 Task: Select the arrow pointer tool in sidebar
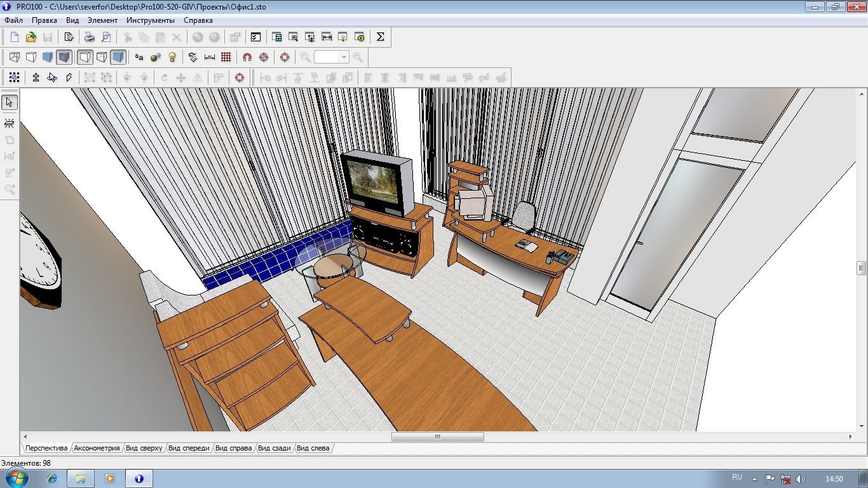pyautogui.click(x=10, y=102)
